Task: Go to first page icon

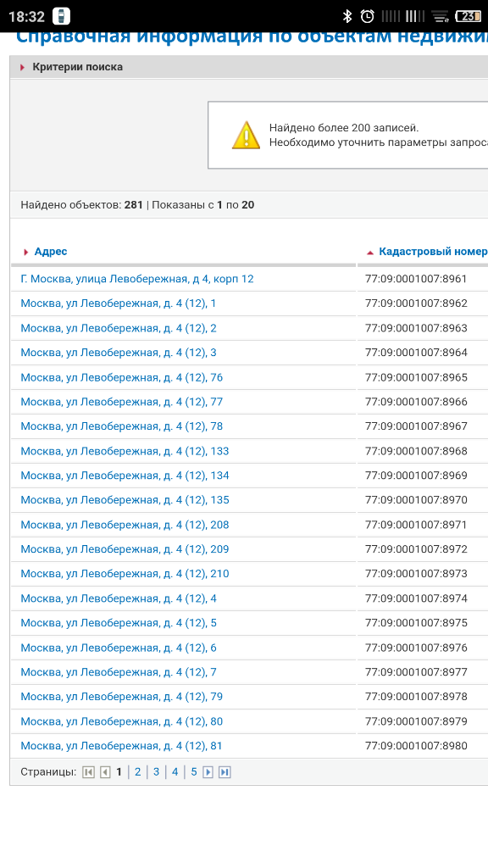Action: (x=88, y=771)
